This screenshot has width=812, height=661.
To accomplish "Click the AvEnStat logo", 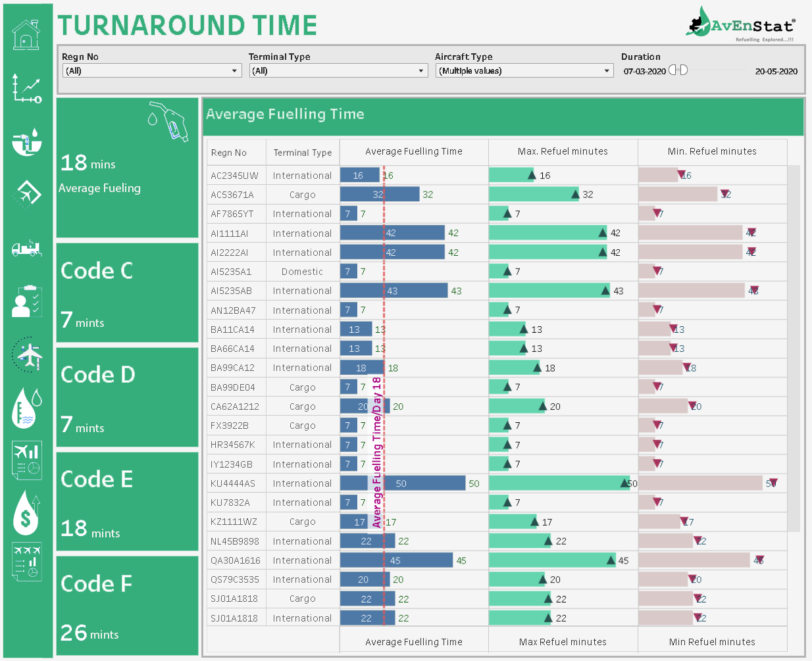I will 741,25.
